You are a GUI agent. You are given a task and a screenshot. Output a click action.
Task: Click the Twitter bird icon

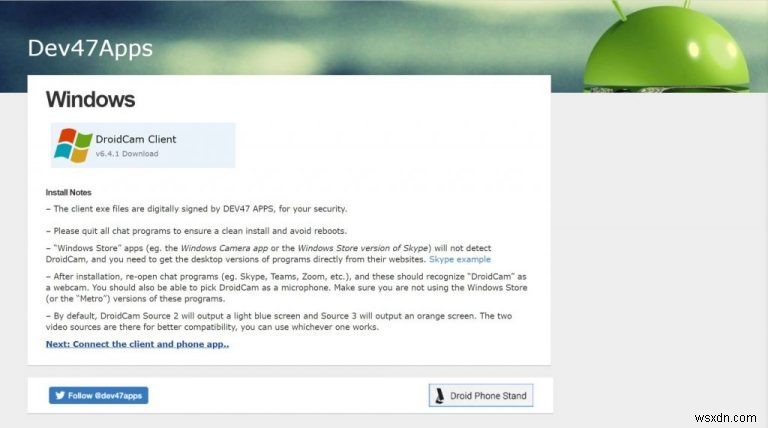point(59,396)
